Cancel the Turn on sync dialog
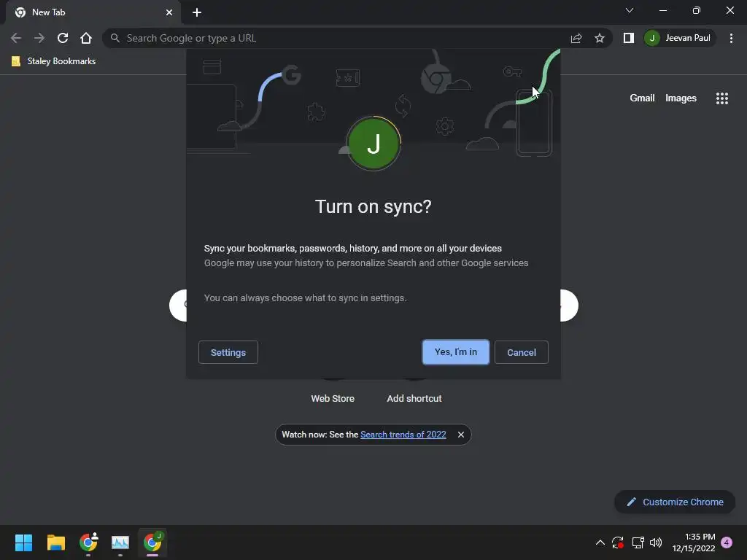The image size is (747, 560). (521, 352)
